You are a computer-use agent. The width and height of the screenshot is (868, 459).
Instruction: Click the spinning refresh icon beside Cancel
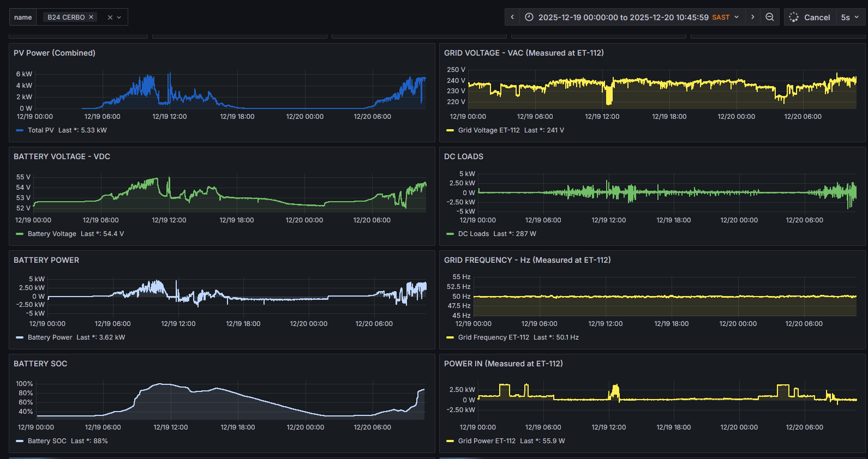[x=794, y=17]
